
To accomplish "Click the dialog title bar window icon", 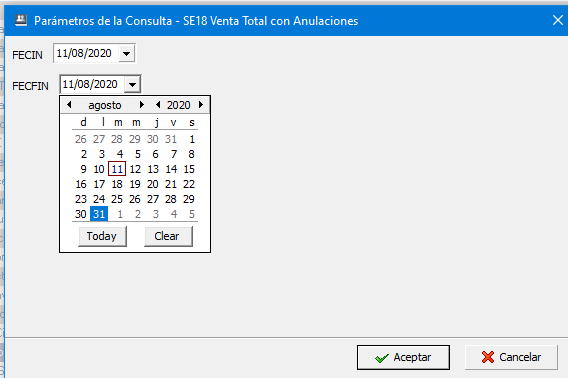I will click(21, 20).
